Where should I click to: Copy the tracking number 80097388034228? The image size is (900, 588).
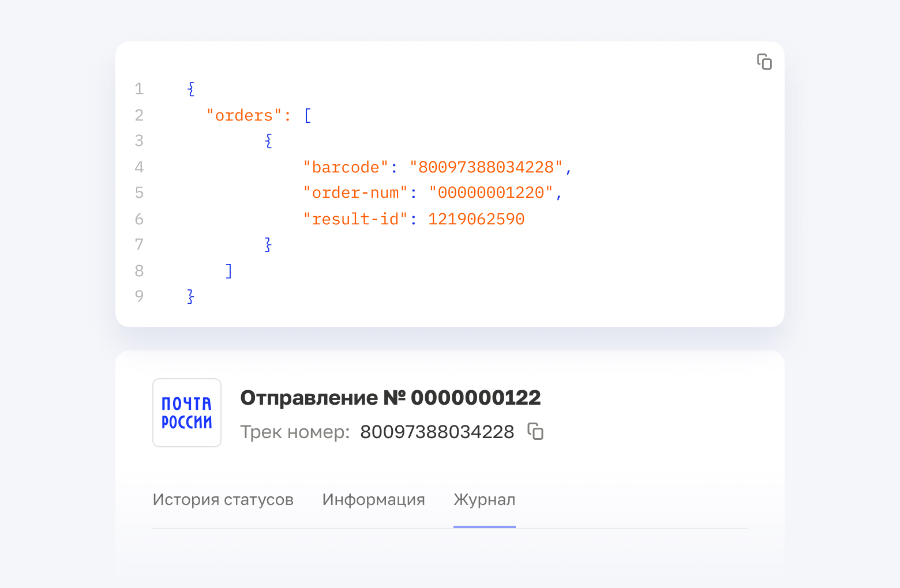pyautogui.click(x=535, y=431)
